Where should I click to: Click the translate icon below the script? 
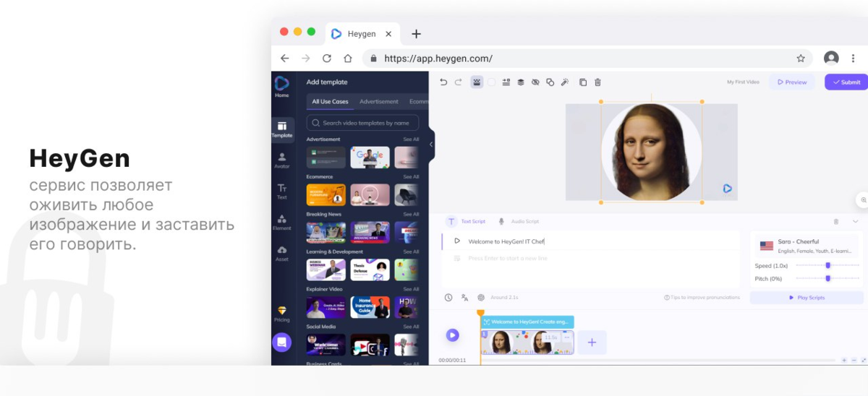coord(464,298)
